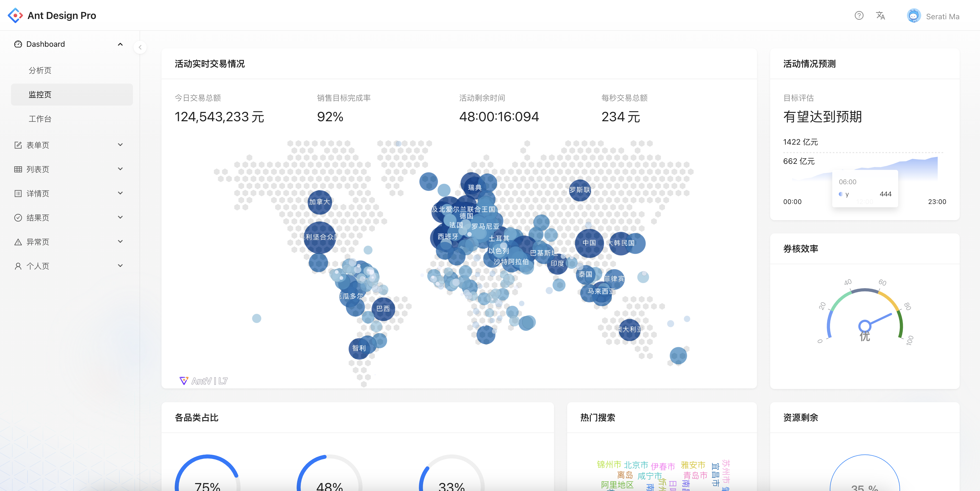Image resolution: width=980 pixels, height=491 pixels.
Task: Click the 券核效率 gauge pointer center
Action: tap(864, 326)
